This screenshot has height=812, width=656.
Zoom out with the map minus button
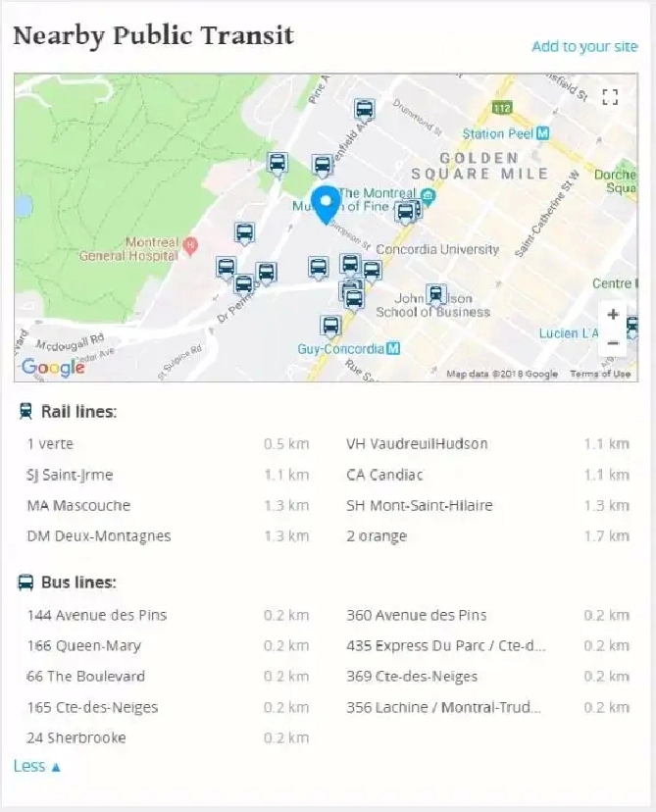613,343
